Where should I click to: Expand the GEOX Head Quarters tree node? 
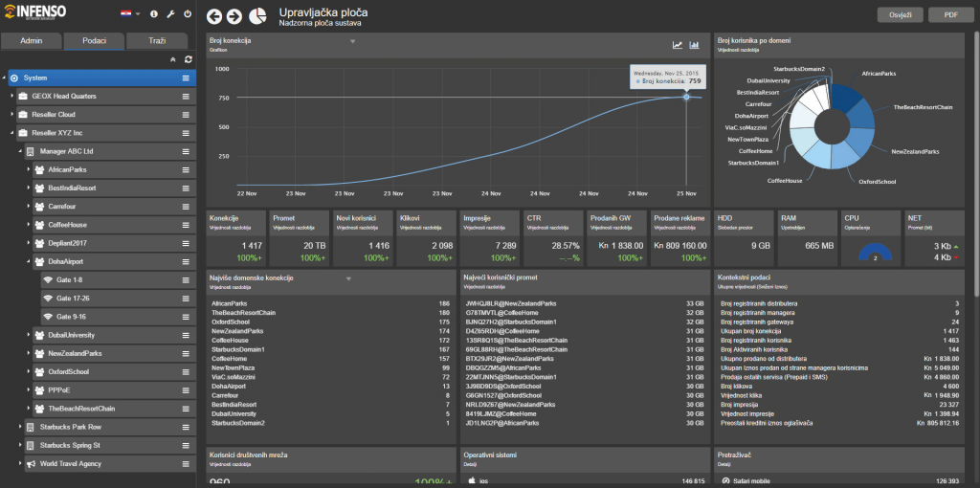(12, 97)
